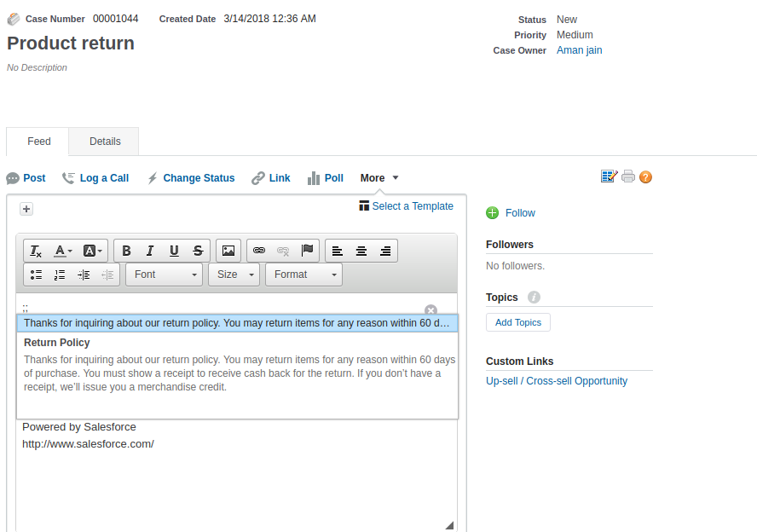The width and height of the screenshot is (757, 532).
Task: Click the anchor flag icon
Action: tap(307, 251)
